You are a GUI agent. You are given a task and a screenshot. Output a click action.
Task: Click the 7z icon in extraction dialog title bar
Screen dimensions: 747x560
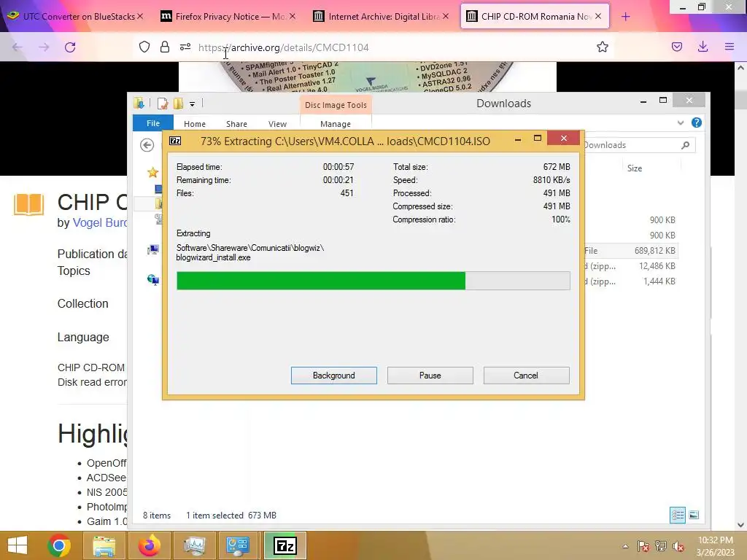point(175,141)
